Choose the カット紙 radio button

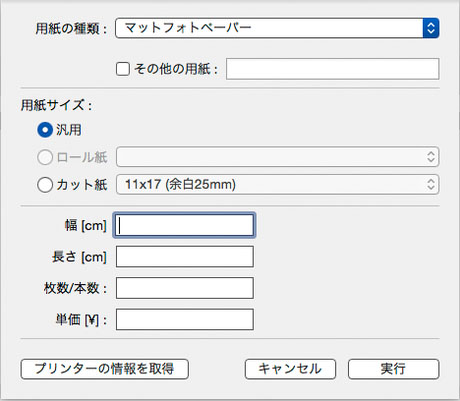[x=45, y=184]
